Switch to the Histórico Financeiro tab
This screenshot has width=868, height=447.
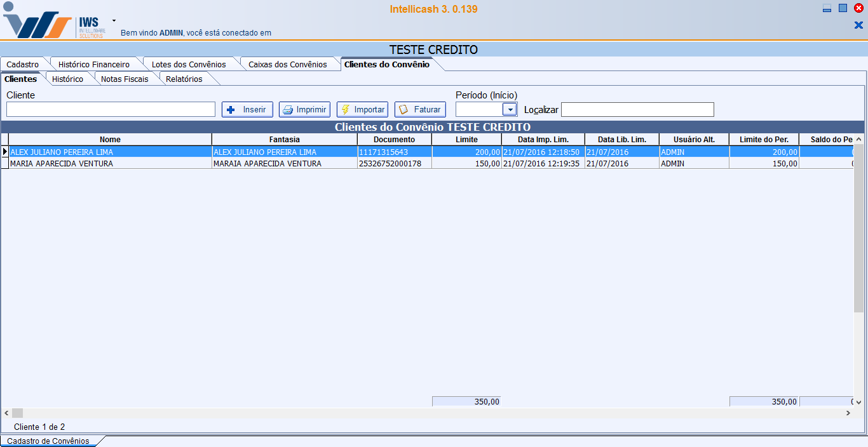93,64
